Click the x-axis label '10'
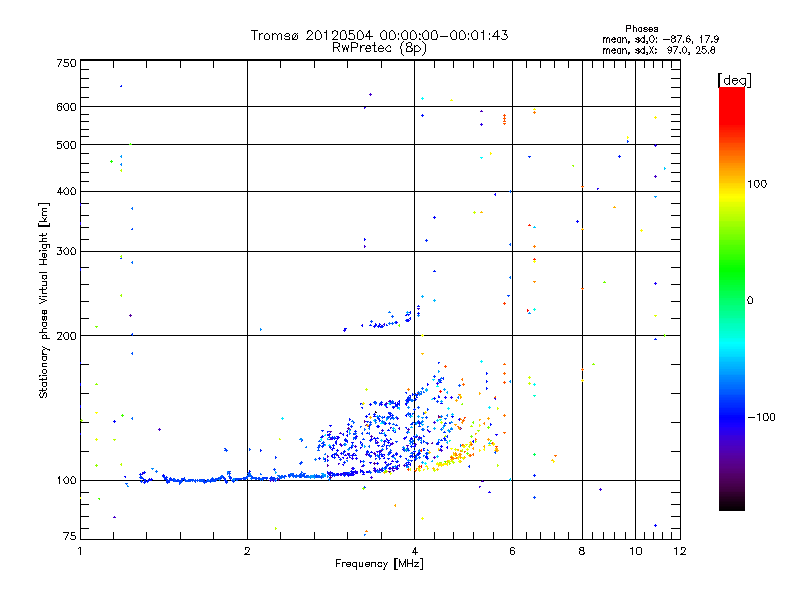The image size is (800, 600). pos(636,551)
